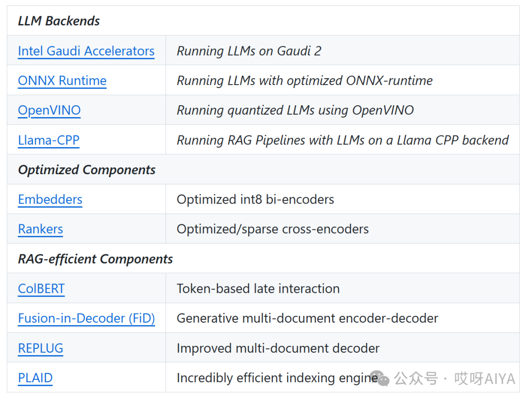The height and width of the screenshot is (400, 532).
Task: Follow the Llama-CPP link
Action: pos(48,140)
